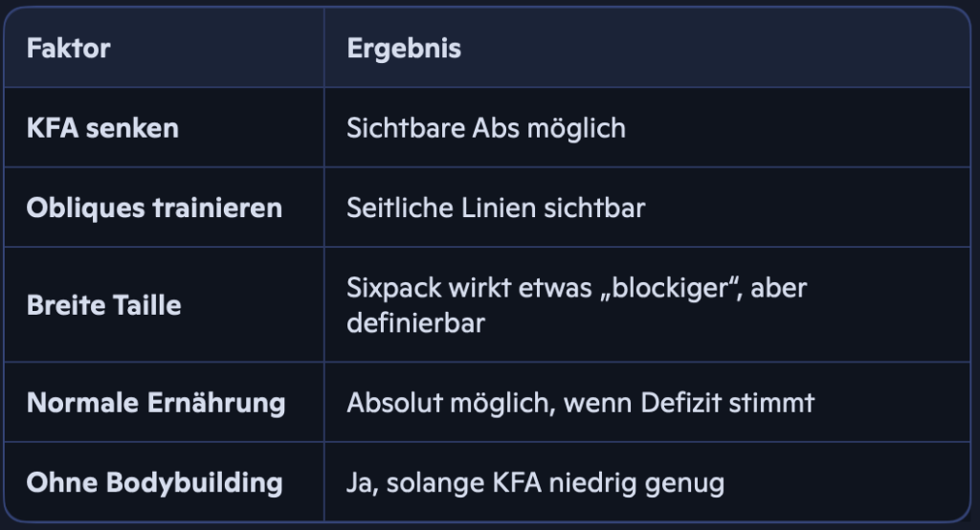Click the "Seitliche Linien sichtbar" cell
The height and width of the screenshot is (530, 980).
click(x=496, y=208)
